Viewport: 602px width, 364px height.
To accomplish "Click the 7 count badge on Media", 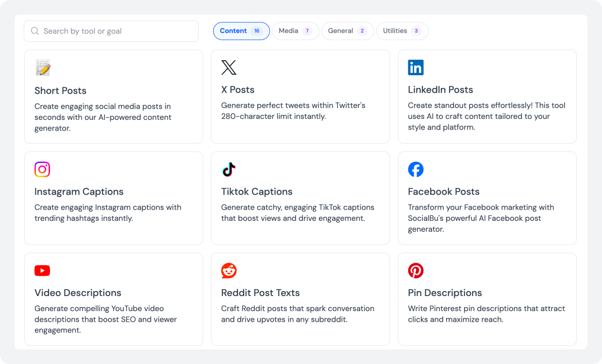I will pos(307,31).
